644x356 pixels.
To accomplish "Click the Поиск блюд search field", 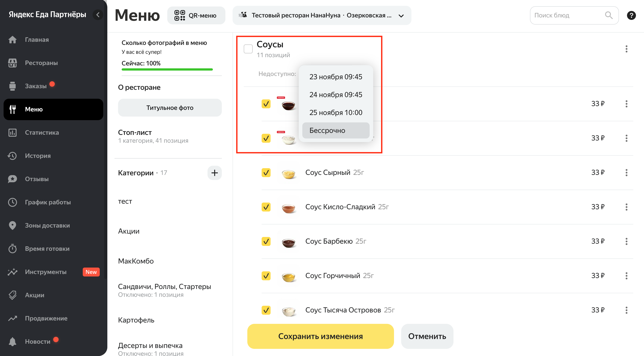I will (x=574, y=15).
